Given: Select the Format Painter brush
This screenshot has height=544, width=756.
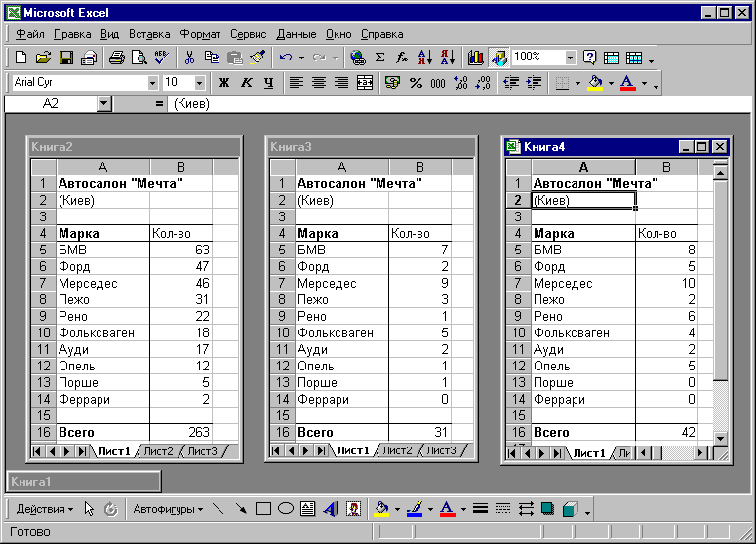Looking at the screenshot, I should point(258,58).
